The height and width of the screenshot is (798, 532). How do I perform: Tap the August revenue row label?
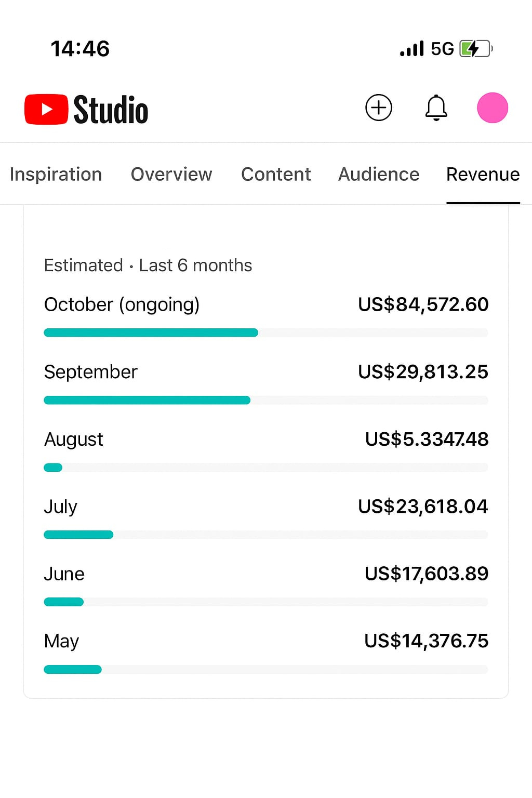click(x=74, y=440)
